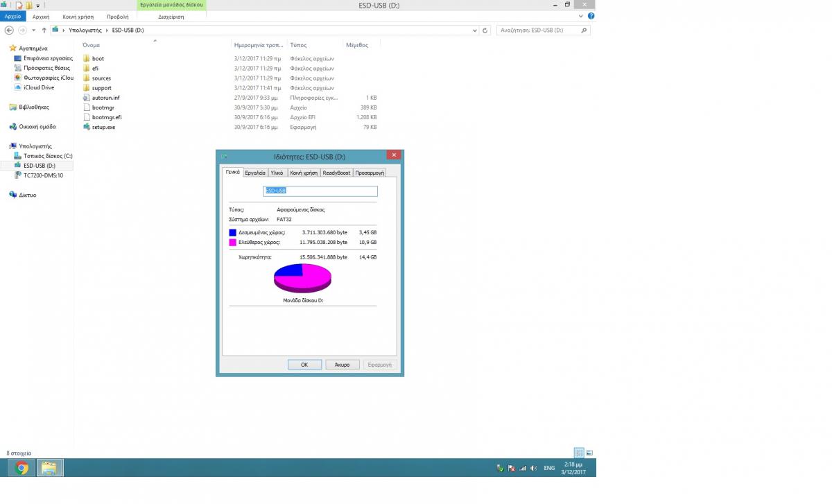Image resolution: width=832 pixels, height=504 pixels.
Task: Click the search ESD-USB (D:) box
Action: point(543,31)
